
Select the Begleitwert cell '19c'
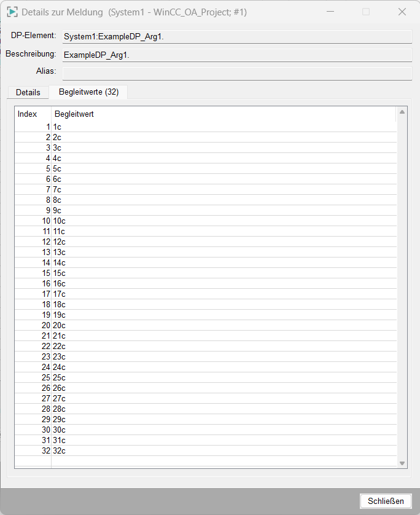point(224,315)
